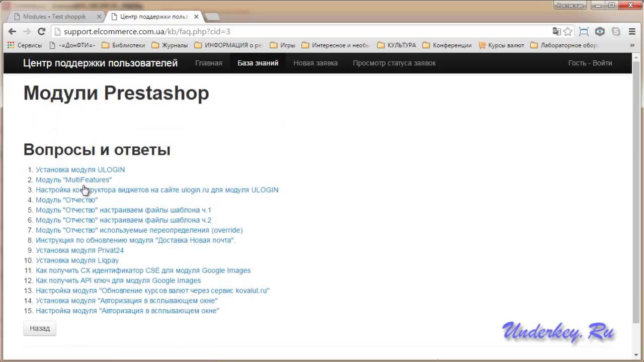Open the Курсы валют bookmark

[501, 45]
